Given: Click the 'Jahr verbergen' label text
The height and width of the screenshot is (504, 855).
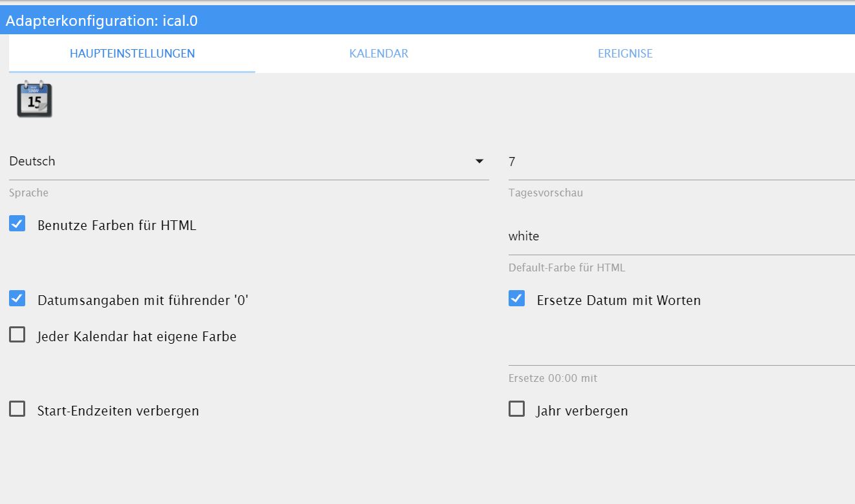Looking at the screenshot, I should click(x=582, y=411).
